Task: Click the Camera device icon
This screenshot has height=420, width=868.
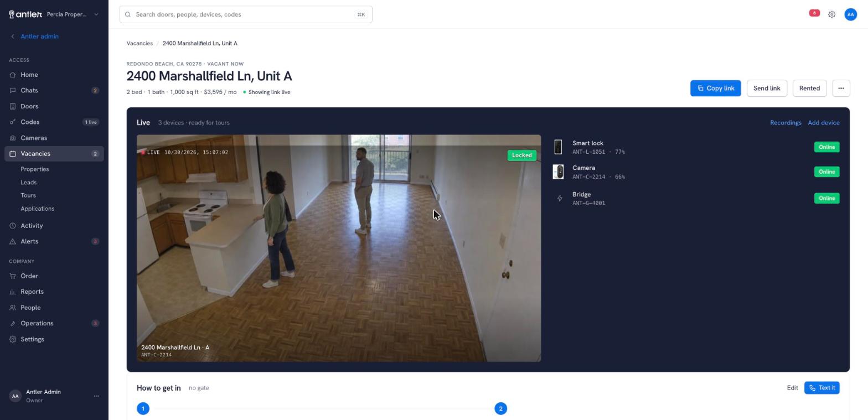Action: click(558, 172)
